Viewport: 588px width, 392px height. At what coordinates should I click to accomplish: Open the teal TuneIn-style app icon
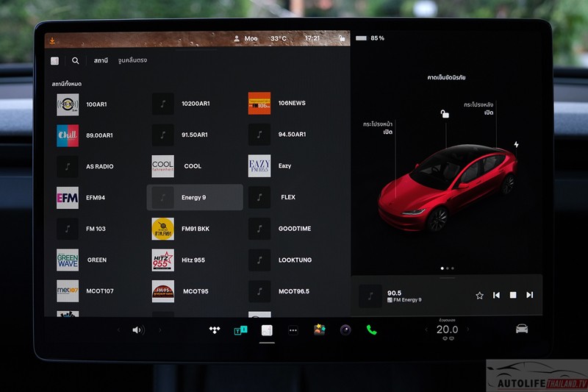pos(240,330)
